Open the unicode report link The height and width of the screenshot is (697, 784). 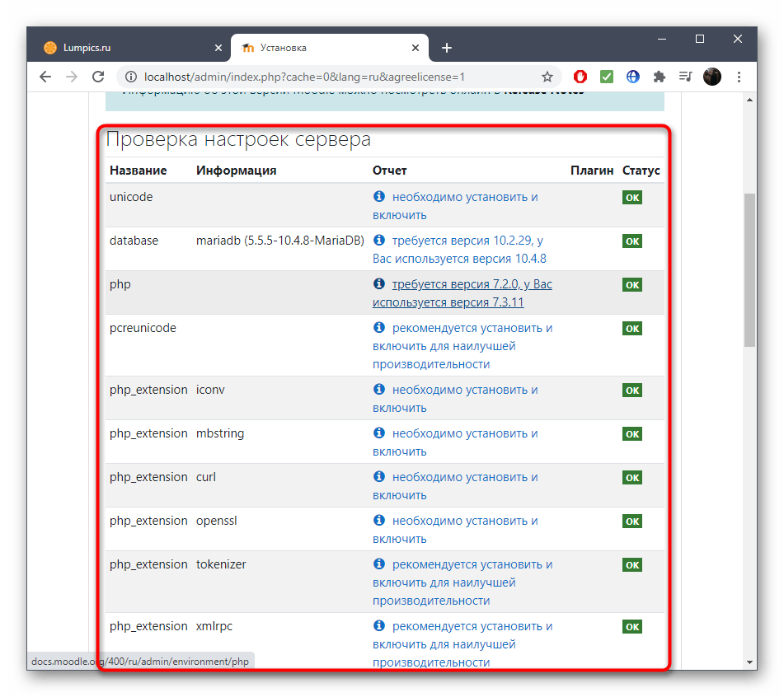click(456, 206)
